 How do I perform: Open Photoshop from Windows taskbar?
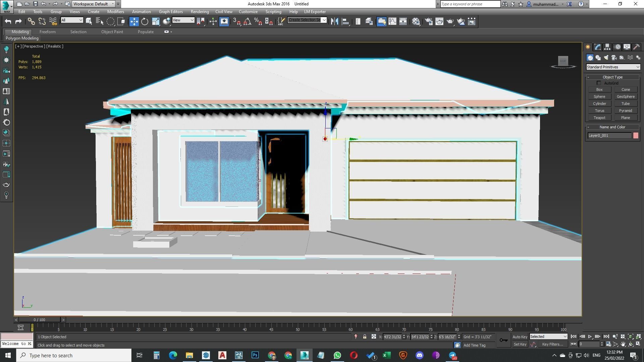pos(255,355)
